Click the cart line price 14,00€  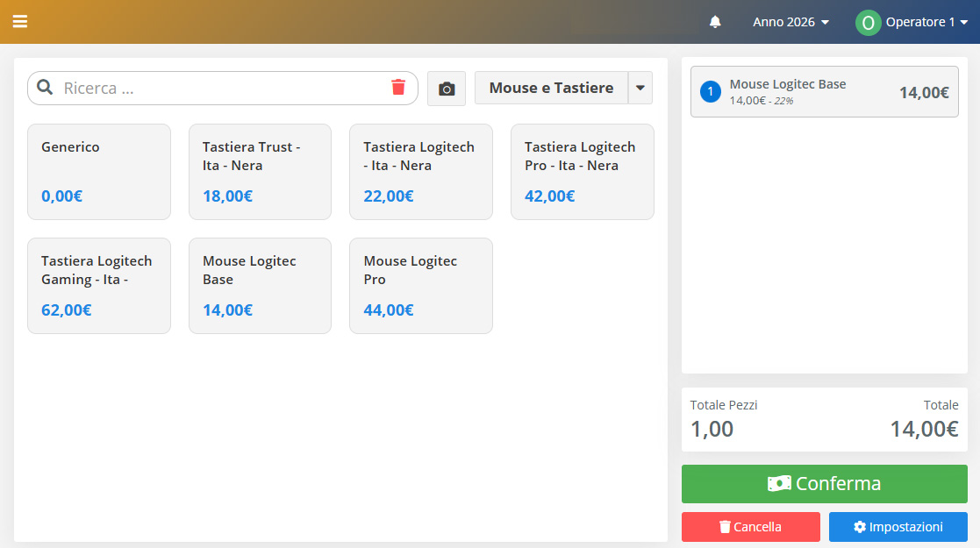coord(924,92)
